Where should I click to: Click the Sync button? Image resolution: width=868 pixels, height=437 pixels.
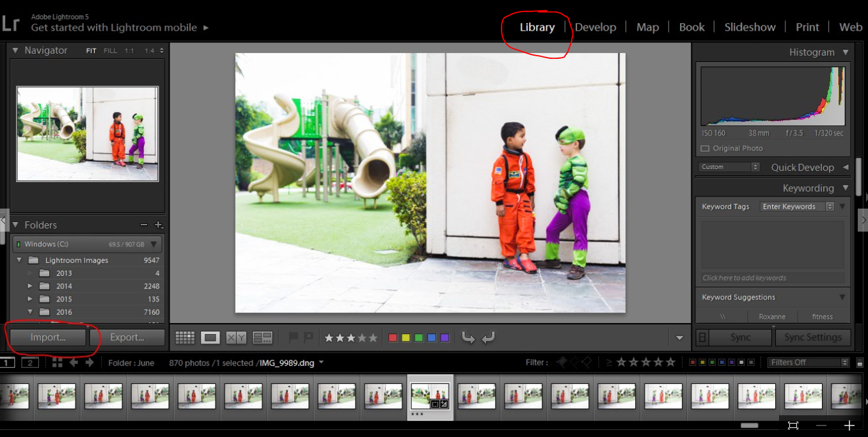pos(741,337)
